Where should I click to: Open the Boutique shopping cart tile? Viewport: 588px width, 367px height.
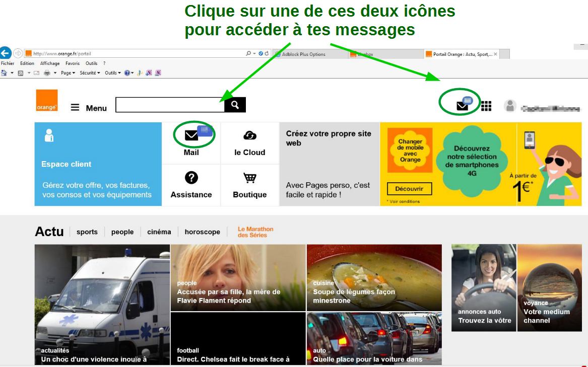[x=250, y=185]
